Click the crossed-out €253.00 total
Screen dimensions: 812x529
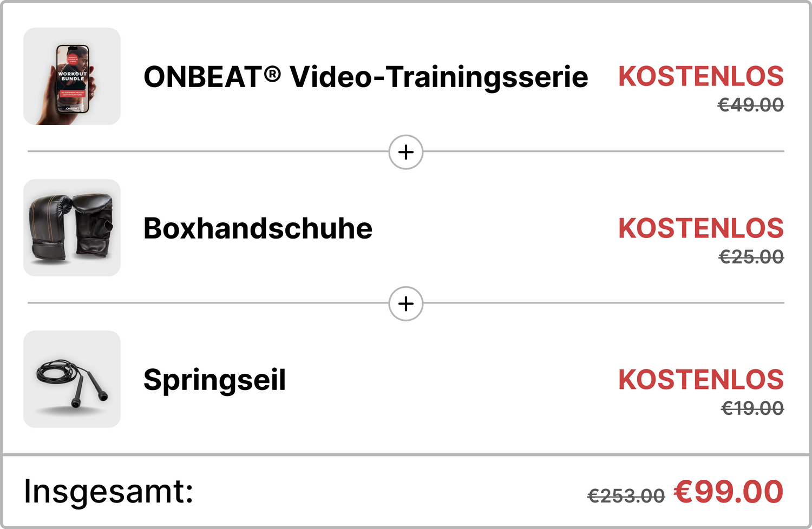[x=626, y=495]
